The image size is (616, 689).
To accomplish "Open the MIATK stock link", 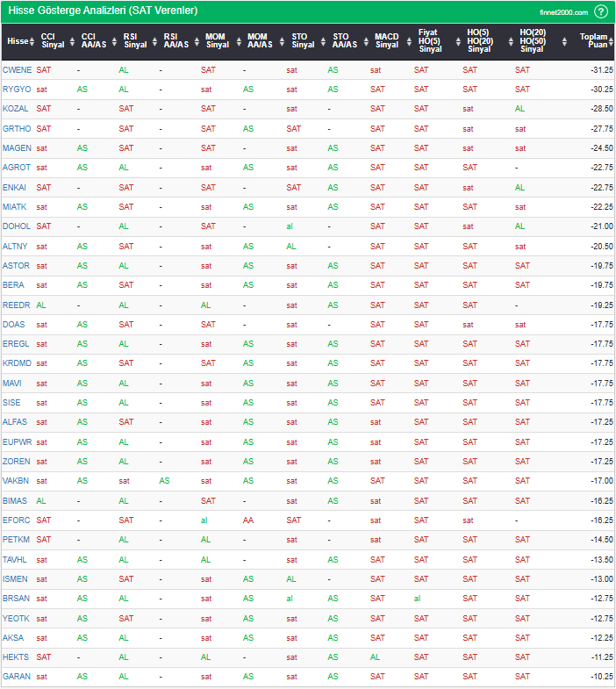I will pos(15,207).
